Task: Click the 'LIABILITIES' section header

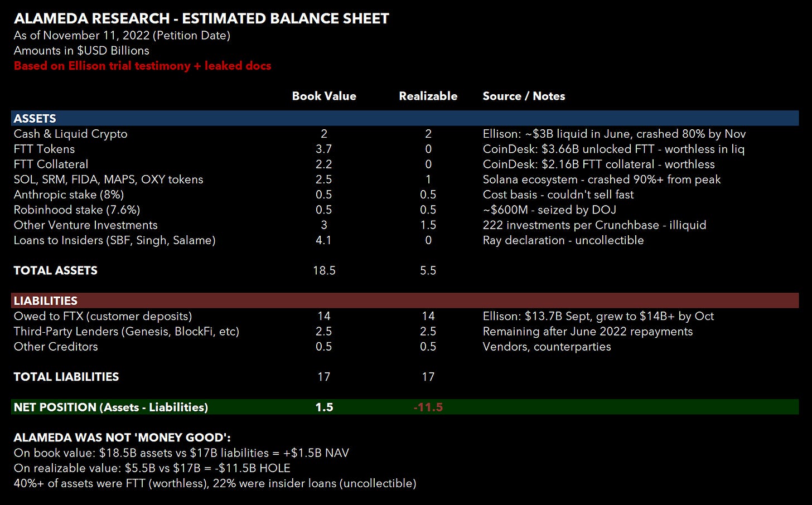Action: (405, 300)
